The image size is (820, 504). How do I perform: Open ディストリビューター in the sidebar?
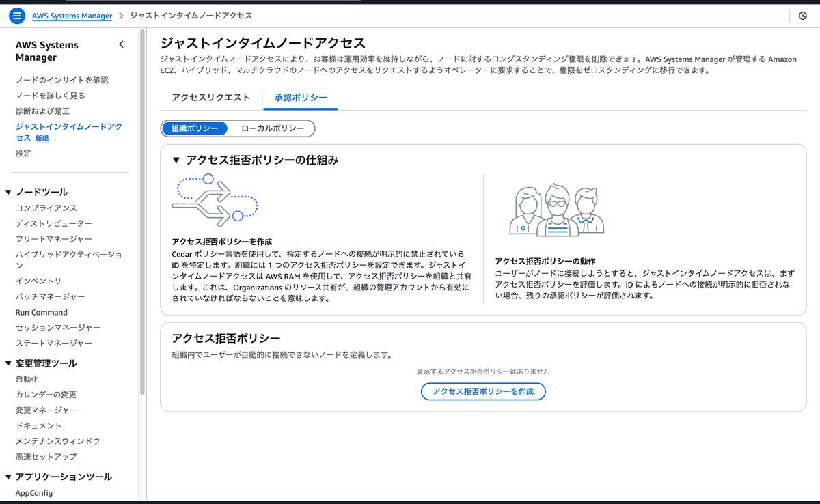point(54,223)
